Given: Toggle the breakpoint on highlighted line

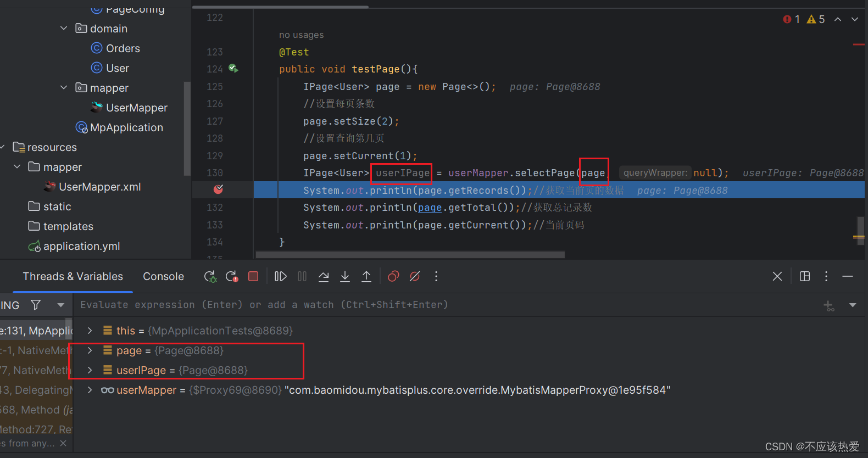Looking at the screenshot, I should coord(218,189).
